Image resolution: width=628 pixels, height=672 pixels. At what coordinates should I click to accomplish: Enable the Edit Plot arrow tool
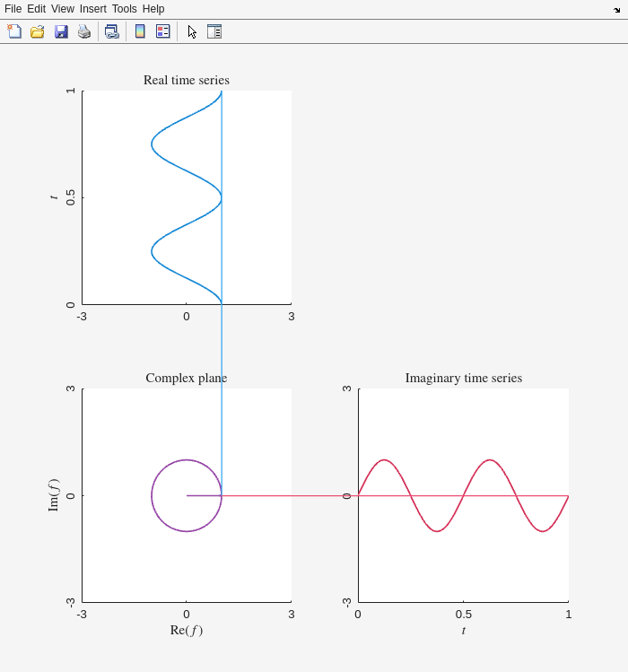coord(192,31)
